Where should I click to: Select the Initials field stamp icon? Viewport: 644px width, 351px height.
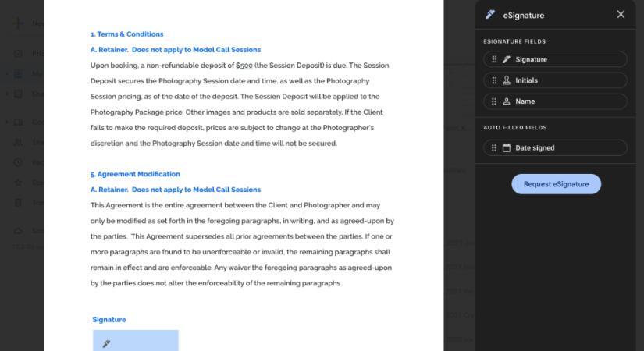[x=507, y=80]
